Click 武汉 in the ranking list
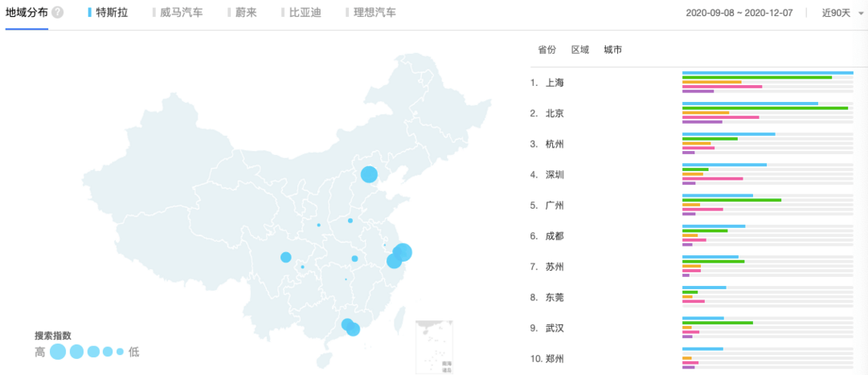868x375 pixels. [555, 328]
